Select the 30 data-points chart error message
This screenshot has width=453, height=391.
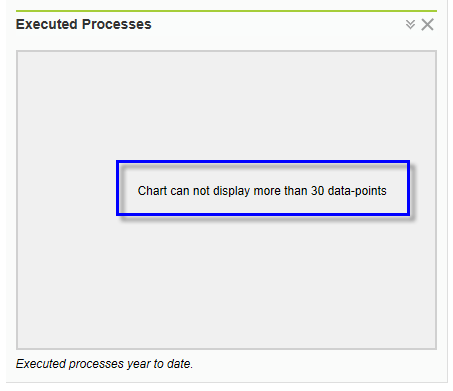pyautogui.click(x=262, y=191)
